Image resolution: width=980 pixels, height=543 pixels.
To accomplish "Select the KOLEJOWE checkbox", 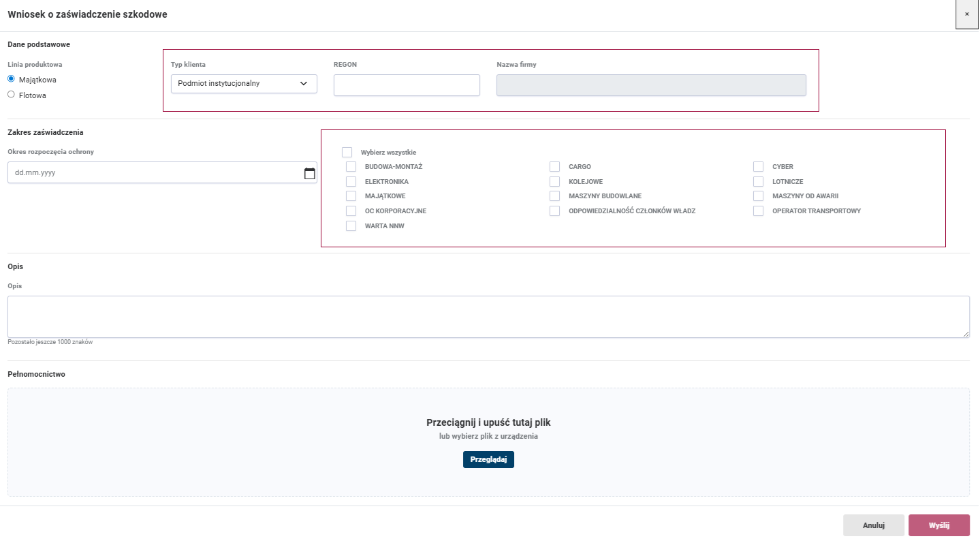I will [555, 182].
